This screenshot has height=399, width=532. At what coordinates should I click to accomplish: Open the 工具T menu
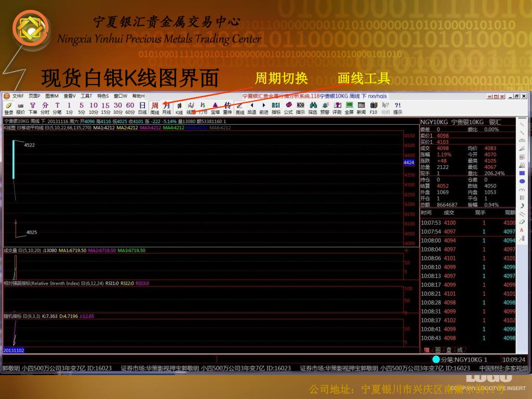86,96
